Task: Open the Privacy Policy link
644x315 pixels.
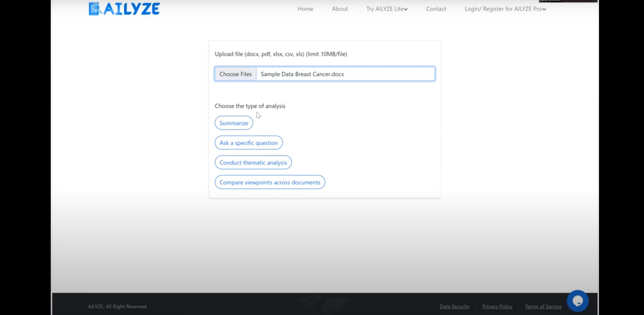Action: (497, 307)
